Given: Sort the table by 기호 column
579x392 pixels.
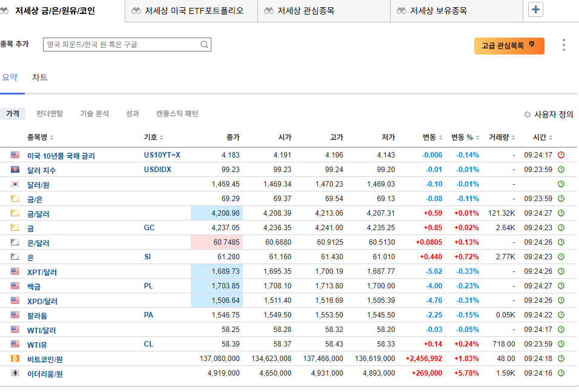Looking at the screenshot, I should [153, 138].
